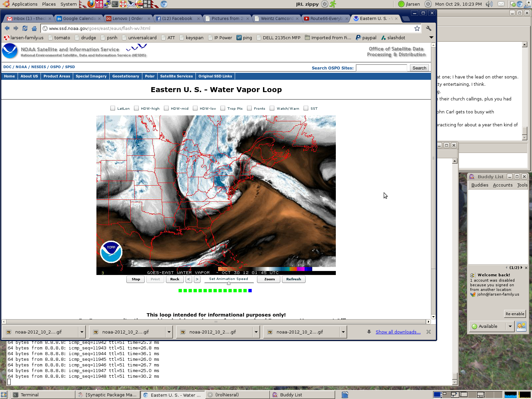Open the System menu

coord(68,4)
